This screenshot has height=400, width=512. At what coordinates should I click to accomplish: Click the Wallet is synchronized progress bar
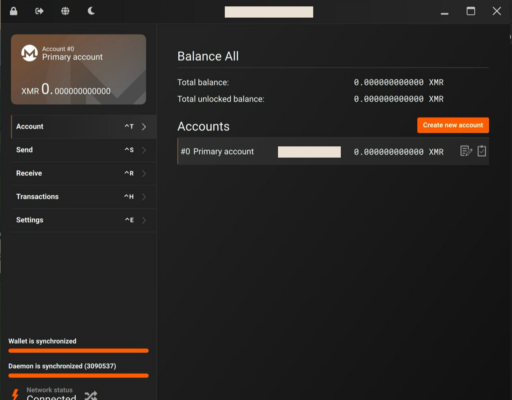tap(78, 351)
